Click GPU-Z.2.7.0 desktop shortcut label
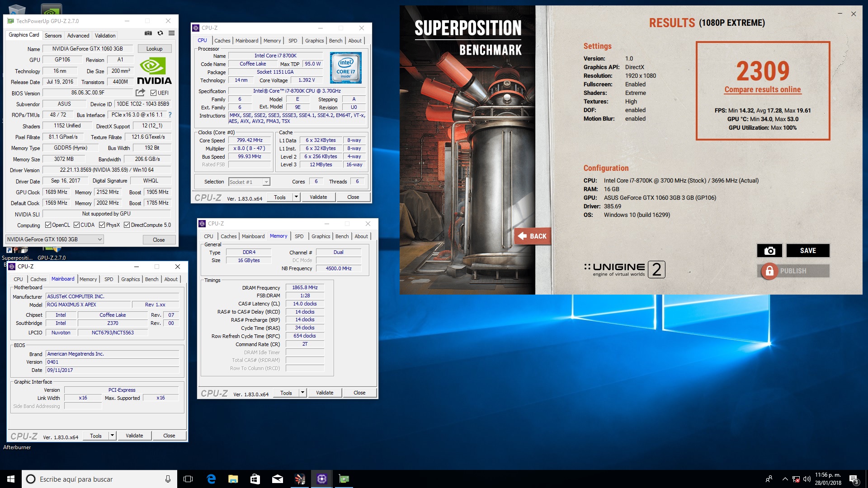868x488 pixels. coord(52,258)
